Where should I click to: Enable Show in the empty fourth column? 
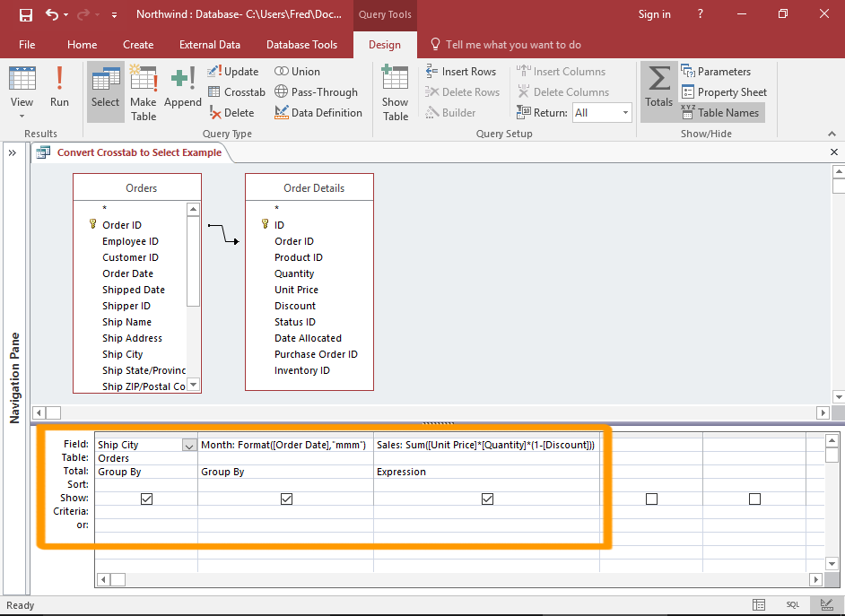(x=651, y=498)
